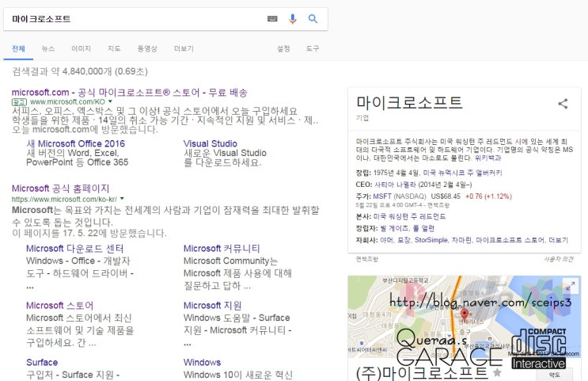This screenshot has height=381, width=588.
Task: Open 도구 search tools
Action: click(x=313, y=49)
